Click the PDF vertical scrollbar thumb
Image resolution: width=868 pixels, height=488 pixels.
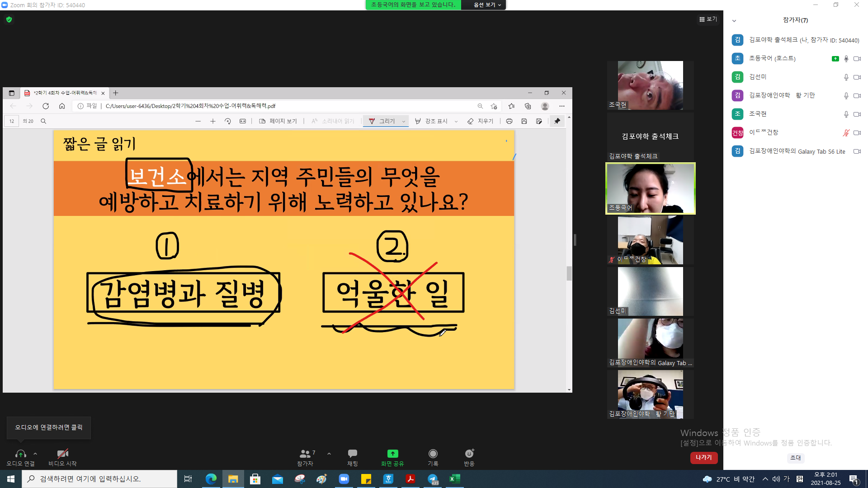tap(569, 273)
